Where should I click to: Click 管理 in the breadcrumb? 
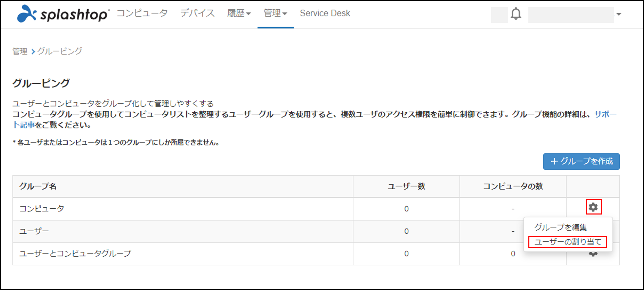point(20,51)
